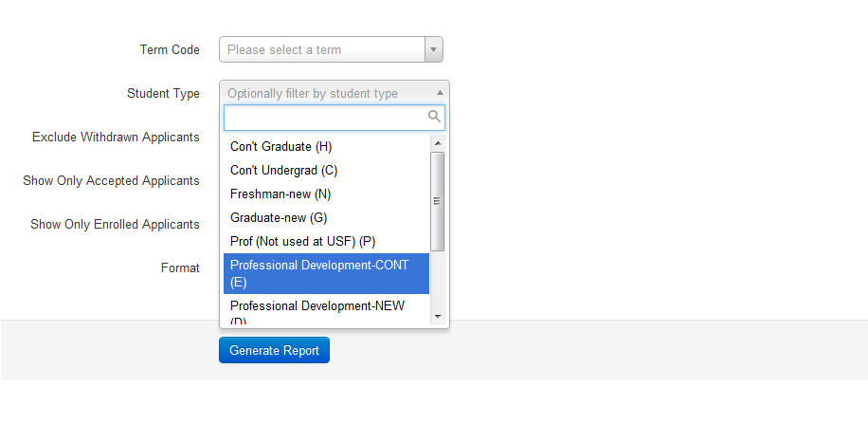Click the list scrollbar down arrow
868x424 pixels.
437,316
